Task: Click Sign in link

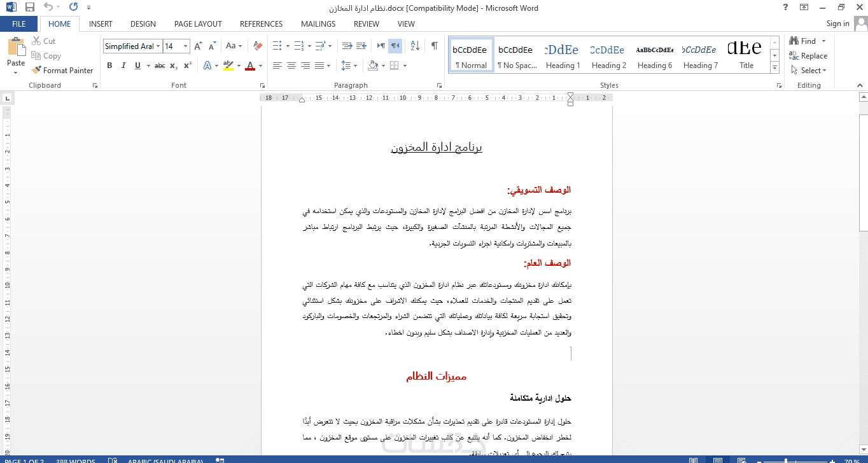Action: (x=837, y=24)
